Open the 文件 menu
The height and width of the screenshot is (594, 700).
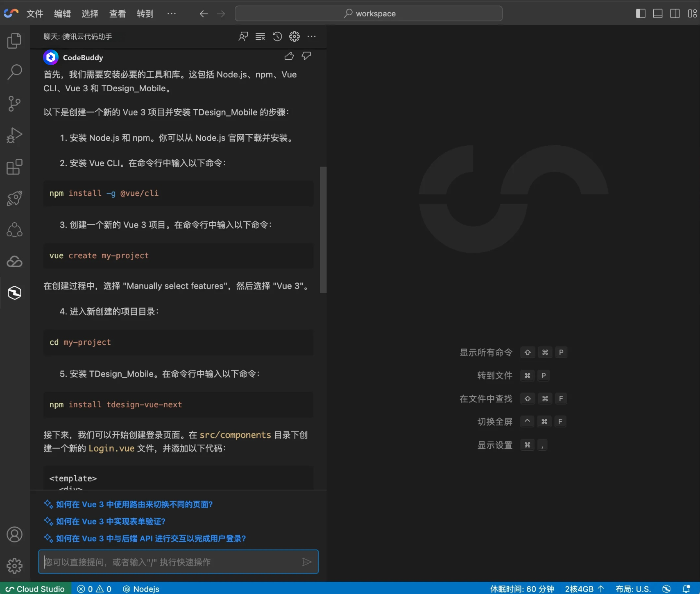pyautogui.click(x=35, y=14)
